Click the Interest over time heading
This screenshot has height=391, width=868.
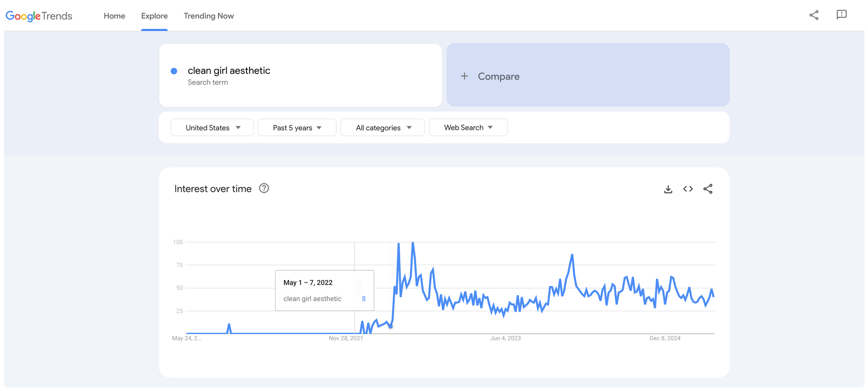tap(213, 189)
